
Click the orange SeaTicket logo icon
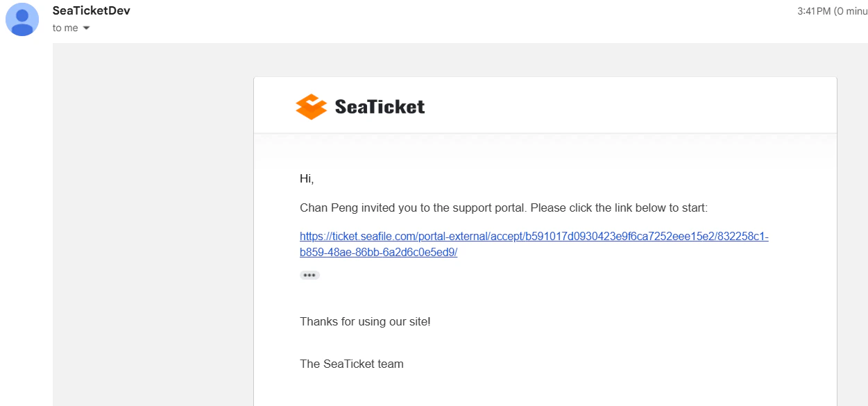click(x=311, y=107)
